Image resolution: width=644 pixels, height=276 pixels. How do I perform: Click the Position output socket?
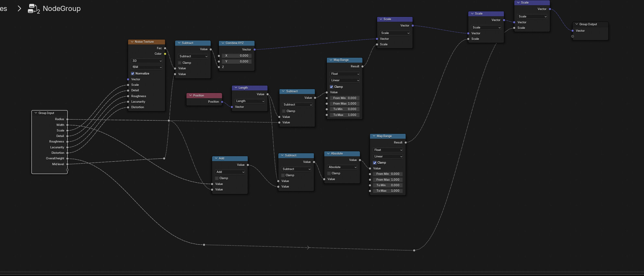pos(222,102)
